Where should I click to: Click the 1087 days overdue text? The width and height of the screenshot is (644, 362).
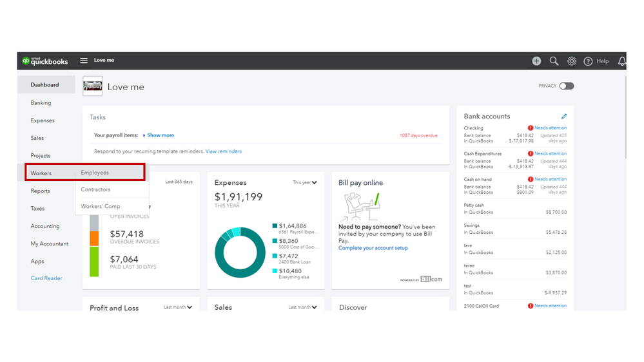tap(418, 135)
